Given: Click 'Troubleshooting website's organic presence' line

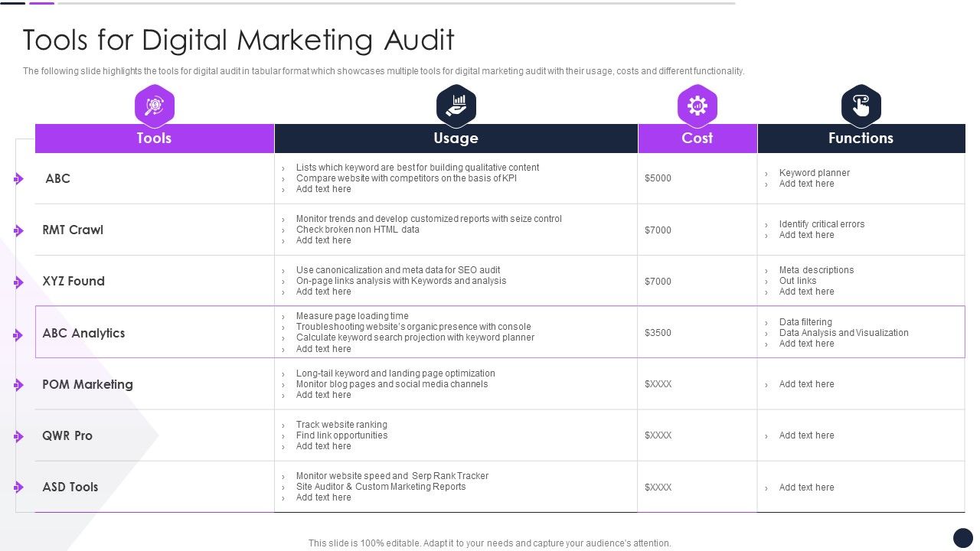Looking at the screenshot, I should pos(413,327).
